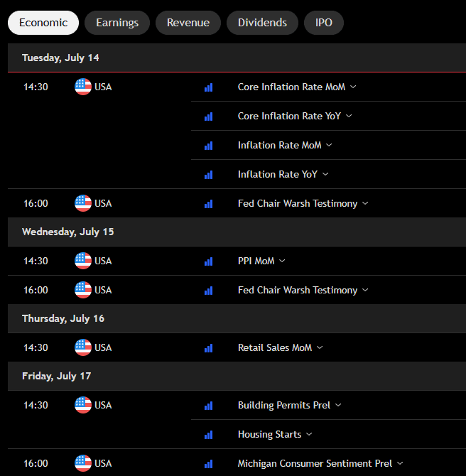Expand Core Inflation Rate YoY chevron
The image size is (466, 476).
349,116
